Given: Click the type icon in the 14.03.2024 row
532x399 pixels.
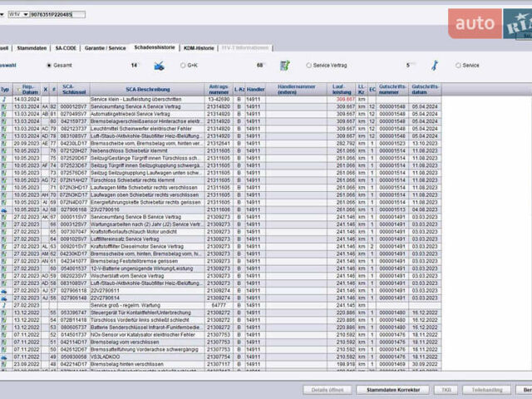Looking at the screenshot, I should click(5, 99).
